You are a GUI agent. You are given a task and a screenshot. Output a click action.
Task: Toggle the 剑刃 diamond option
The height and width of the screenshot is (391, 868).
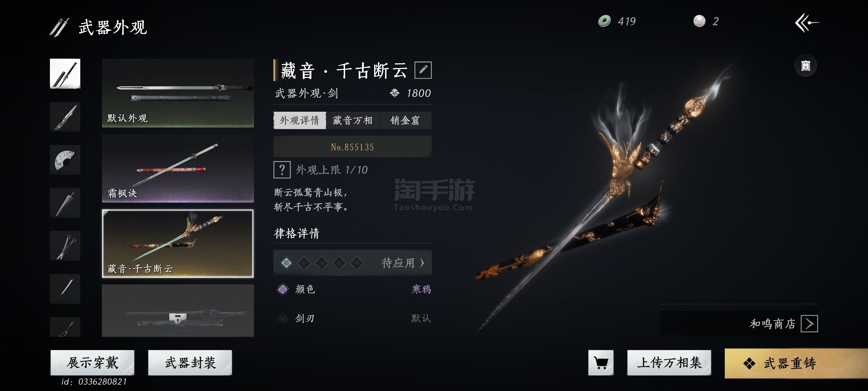point(283,318)
